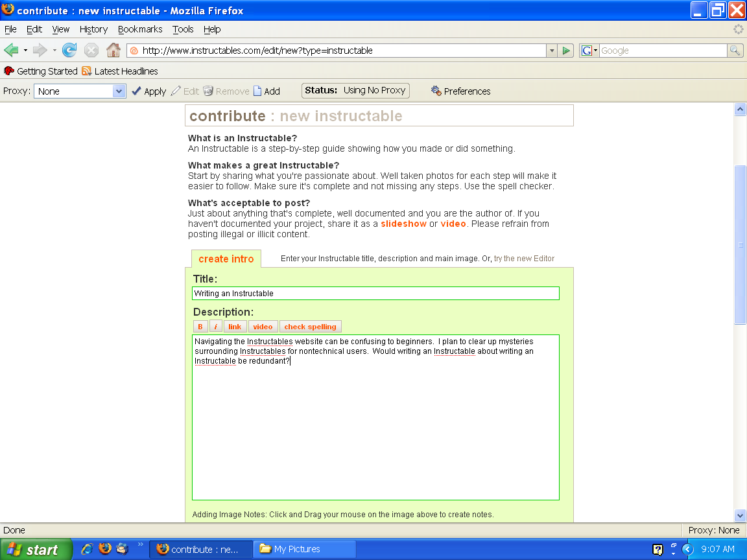The width and height of the screenshot is (747, 560).
Task: Open the slideshow link
Action: point(403,224)
